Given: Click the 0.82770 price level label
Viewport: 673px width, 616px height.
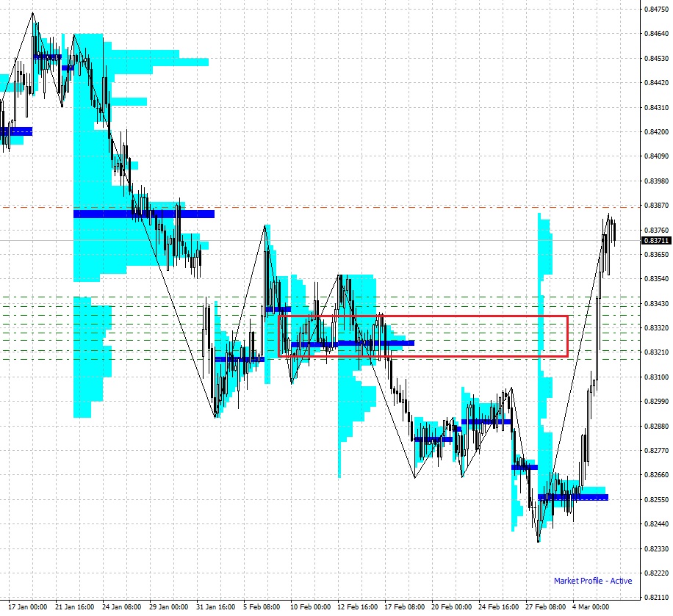Looking at the screenshot, I should [656, 450].
